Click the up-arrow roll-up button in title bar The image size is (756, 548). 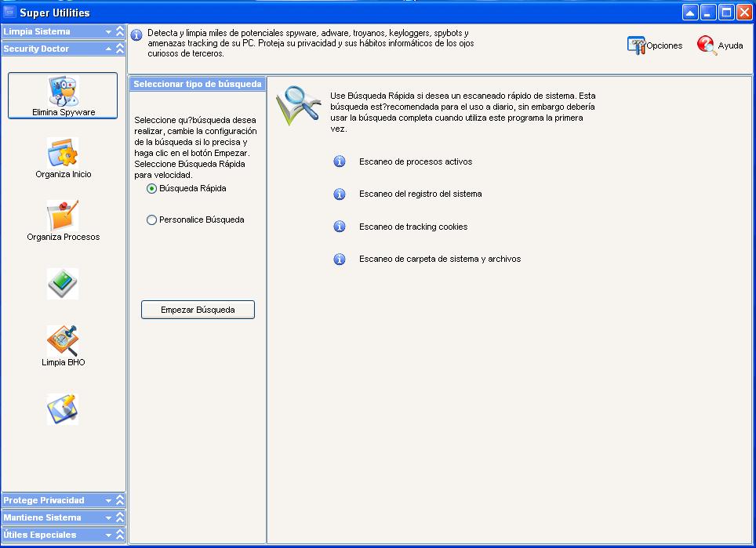click(x=690, y=13)
